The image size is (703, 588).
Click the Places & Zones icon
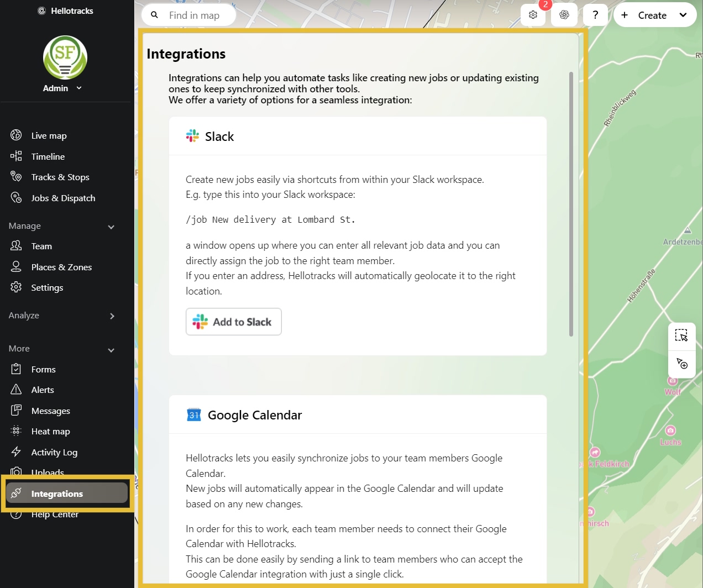click(x=16, y=266)
